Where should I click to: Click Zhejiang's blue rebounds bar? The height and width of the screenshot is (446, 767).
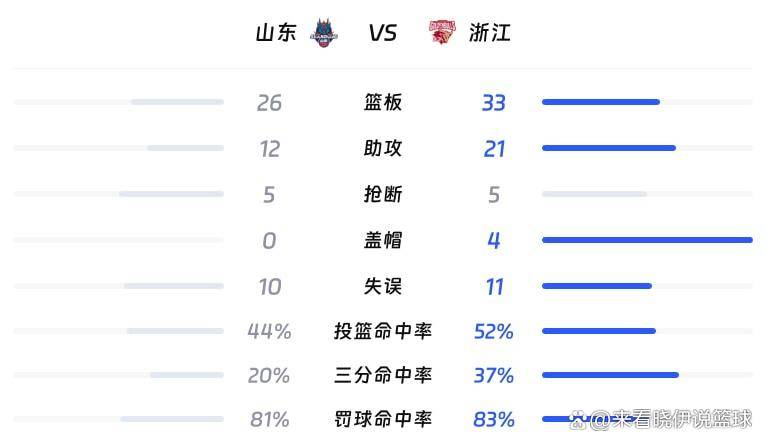pyautogui.click(x=600, y=102)
